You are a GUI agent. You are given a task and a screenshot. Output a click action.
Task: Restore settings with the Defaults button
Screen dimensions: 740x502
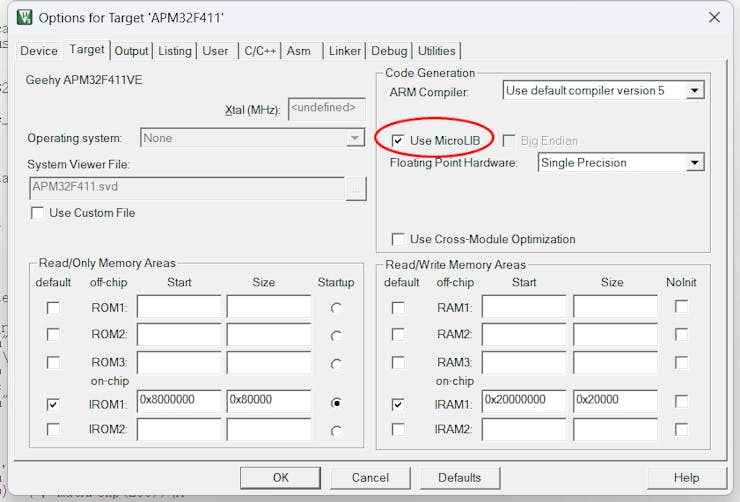click(x=460, y=478)
